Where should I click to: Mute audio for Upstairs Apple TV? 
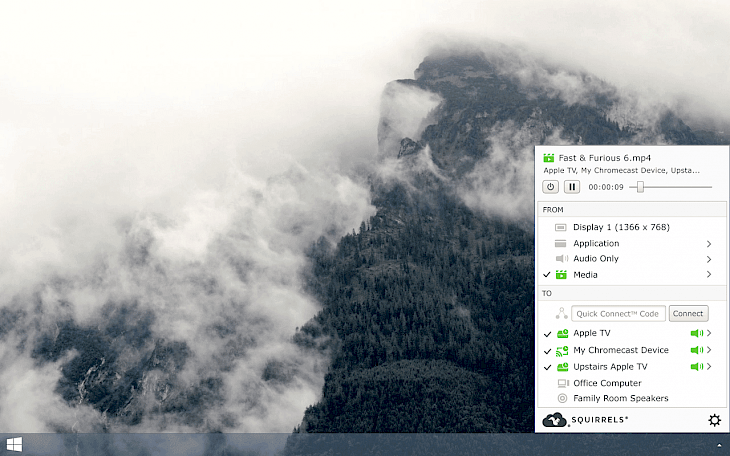696,367
